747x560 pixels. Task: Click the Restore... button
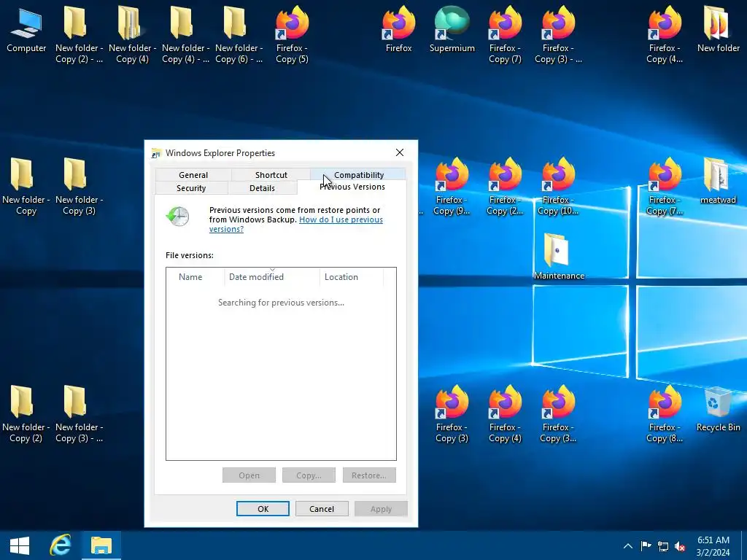coord(369,475)
